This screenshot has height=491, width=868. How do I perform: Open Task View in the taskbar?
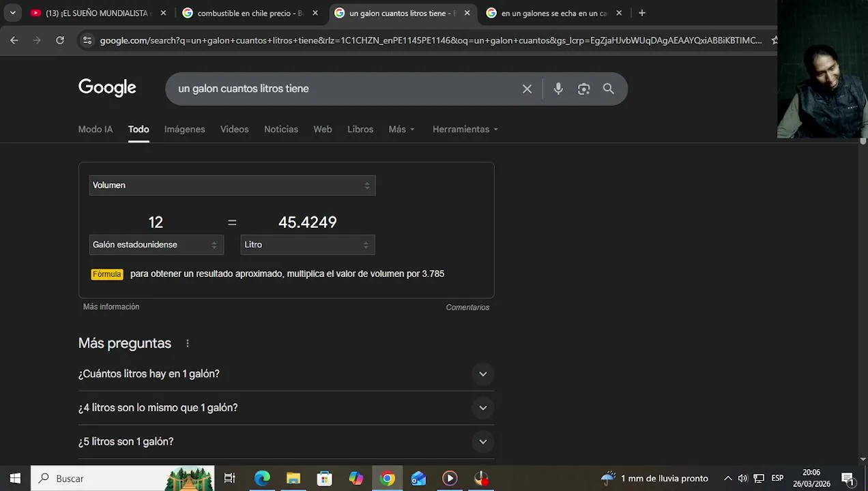coord(230,478)
